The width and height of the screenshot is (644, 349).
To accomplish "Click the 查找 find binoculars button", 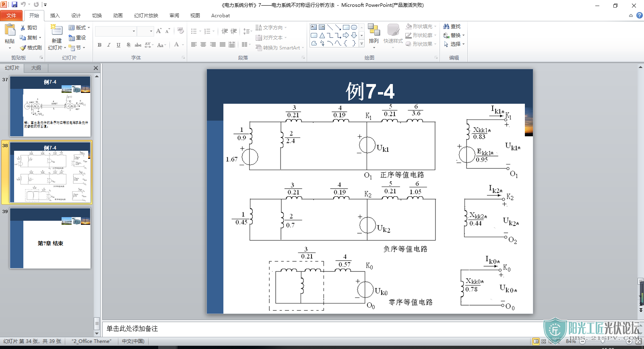I will pos(452,26).
